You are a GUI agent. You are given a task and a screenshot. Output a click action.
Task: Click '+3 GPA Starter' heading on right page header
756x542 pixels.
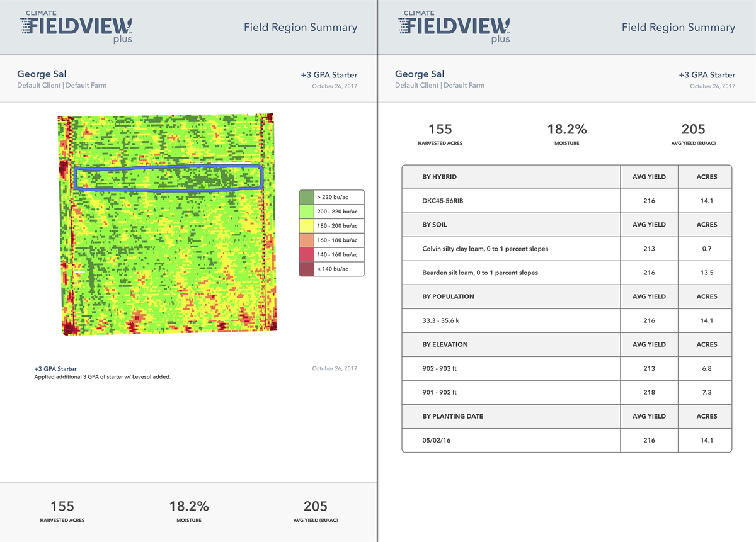[707, 75]
